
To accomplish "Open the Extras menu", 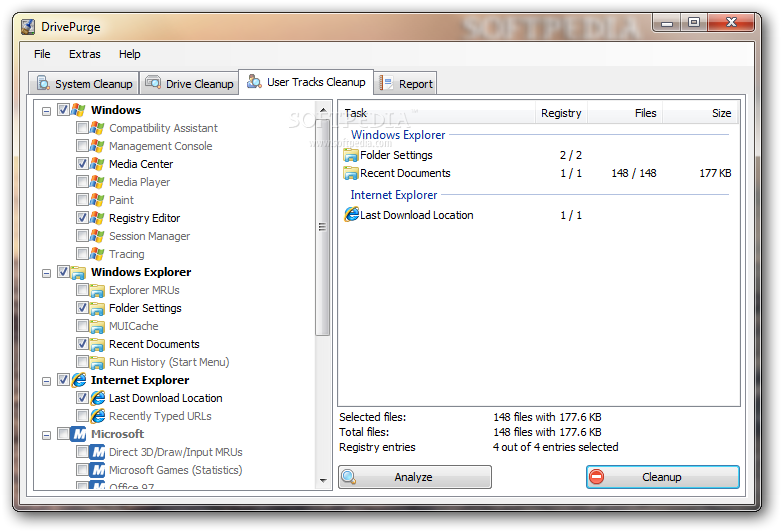I will 84,54.
